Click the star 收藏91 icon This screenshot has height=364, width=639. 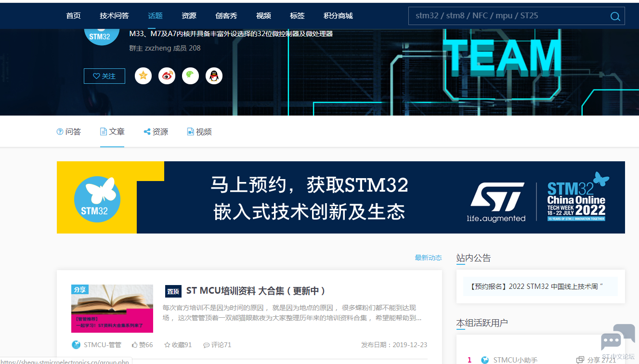168,345
